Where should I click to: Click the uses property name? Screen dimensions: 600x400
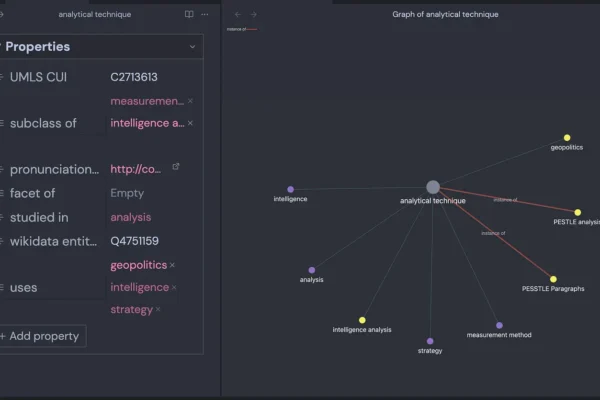[23, 287]
